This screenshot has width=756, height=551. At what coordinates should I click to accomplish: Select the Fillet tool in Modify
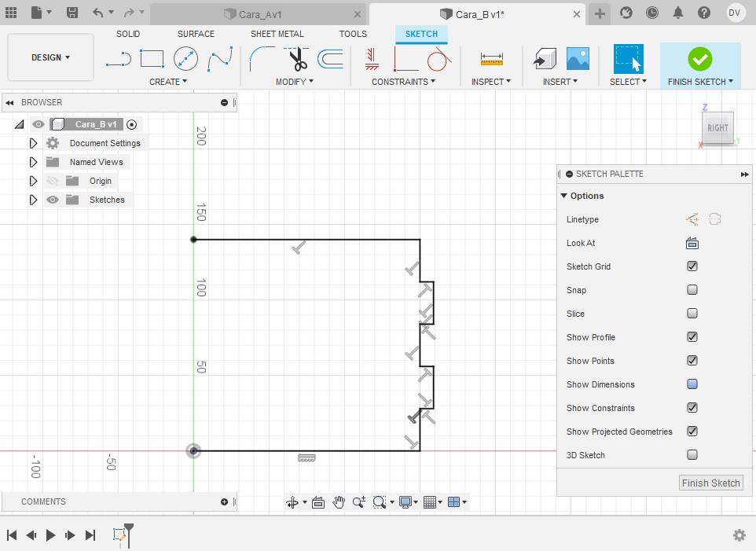tap(262, 59)
